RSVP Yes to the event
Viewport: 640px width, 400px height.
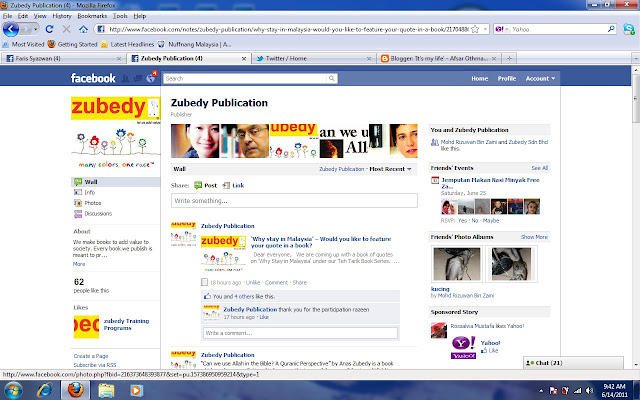click(x=462, y=220)
